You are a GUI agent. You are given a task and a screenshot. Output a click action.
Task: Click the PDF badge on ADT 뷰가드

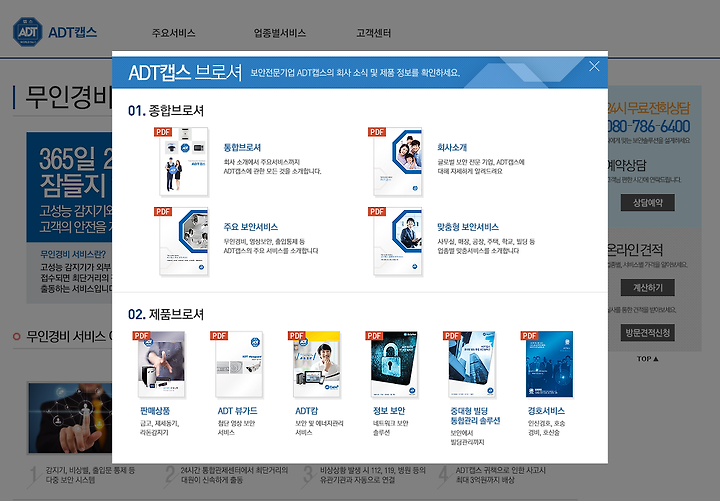point(219,336)
